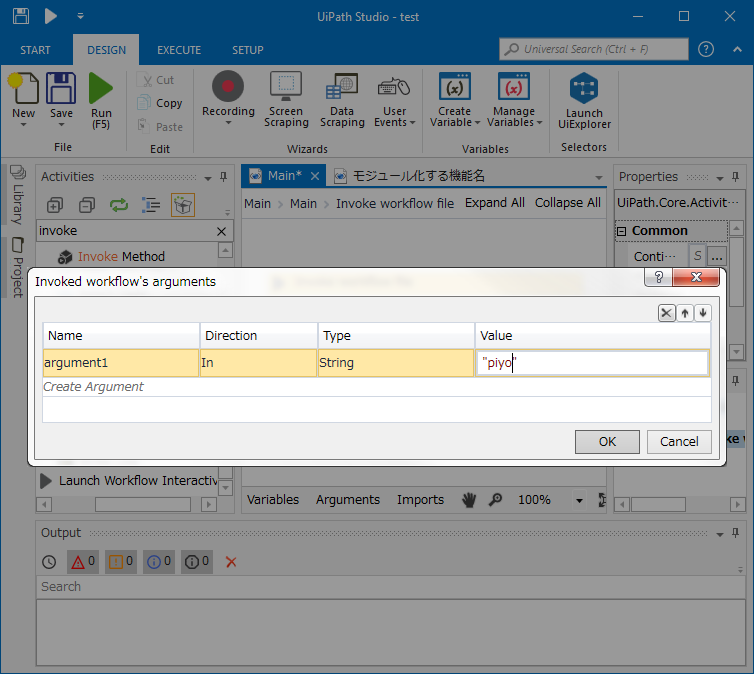Pin the Properties panel
The width and height of the screenshot is (754, 674).
[x=735, y=177]
